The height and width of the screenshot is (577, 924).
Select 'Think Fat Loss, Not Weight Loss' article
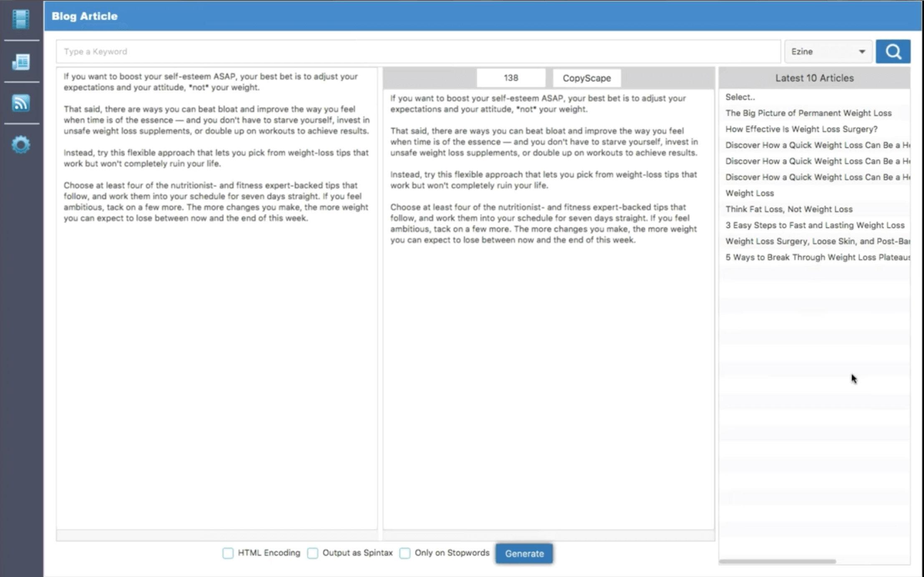814,209
